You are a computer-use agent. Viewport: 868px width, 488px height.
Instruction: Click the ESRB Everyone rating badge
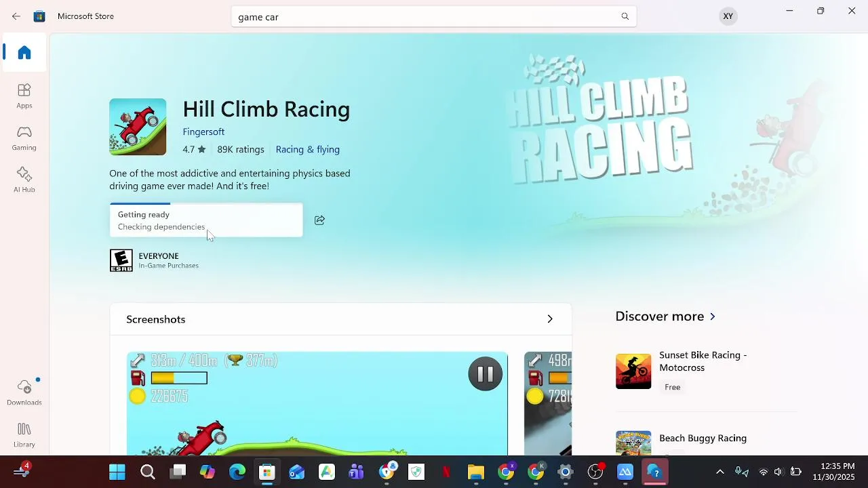121,260
